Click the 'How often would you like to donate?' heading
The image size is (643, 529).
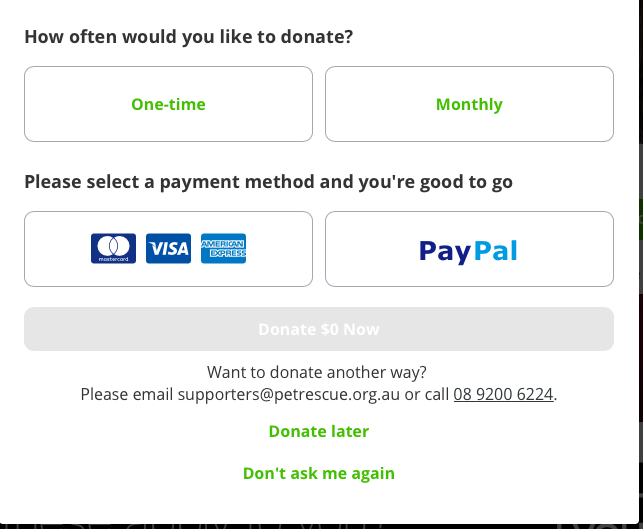[189, 37]
